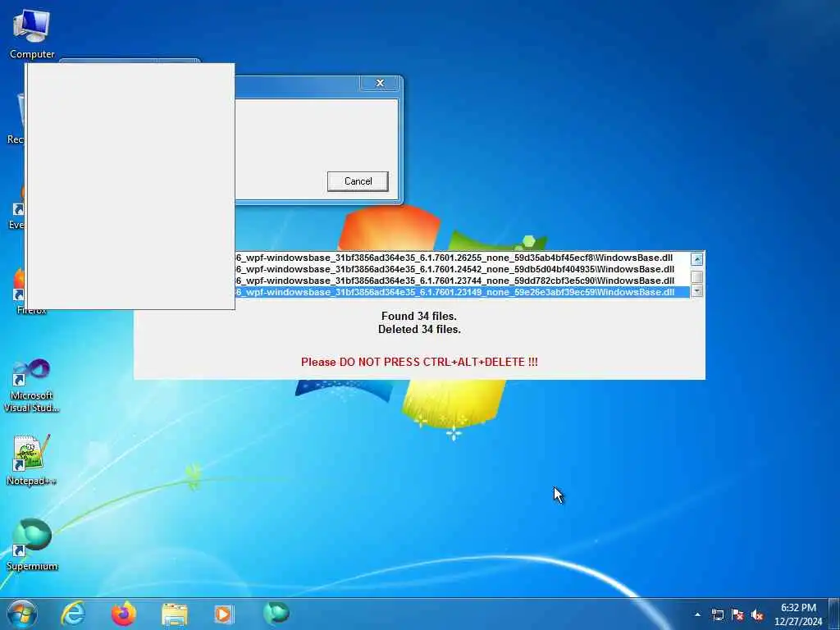
Task: Launch Supermium from the desktop shortcut
Action: click(x=32, y=545)
